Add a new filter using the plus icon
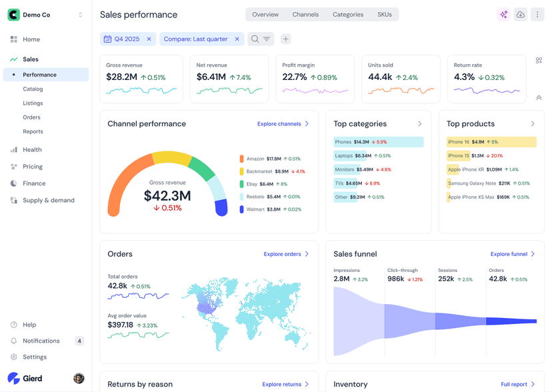This screenshot has width=552, height=392. (x=285, y=39)
